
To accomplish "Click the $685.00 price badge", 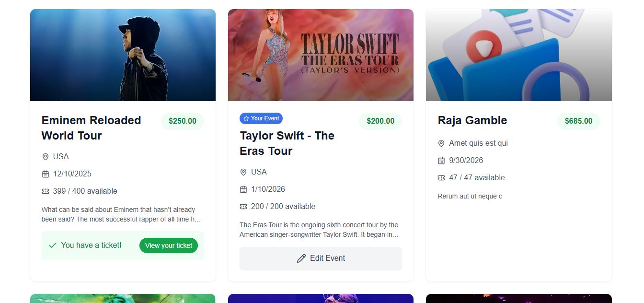I will coord(579,121).
